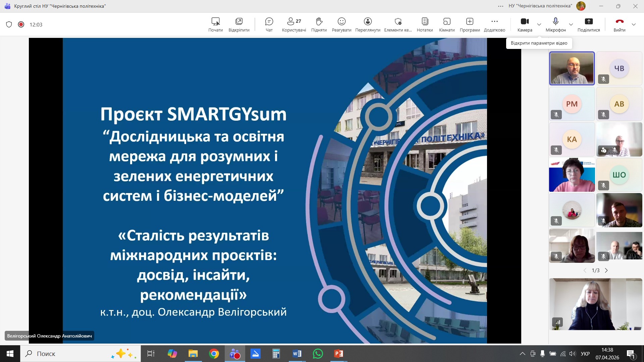Show the participants list
Screen dimensions: 644x362
pyautogui.click(x=294, y=24)
